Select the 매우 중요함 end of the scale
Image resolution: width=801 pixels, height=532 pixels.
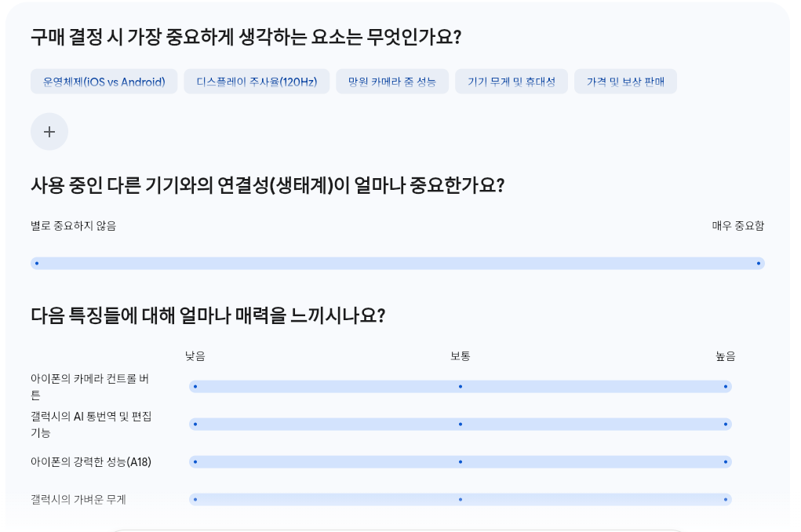(x=759, y=263)
